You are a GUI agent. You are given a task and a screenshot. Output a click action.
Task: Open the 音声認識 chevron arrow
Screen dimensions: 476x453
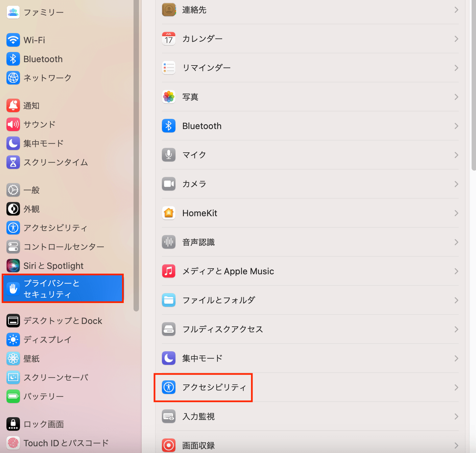pos(456,242)
